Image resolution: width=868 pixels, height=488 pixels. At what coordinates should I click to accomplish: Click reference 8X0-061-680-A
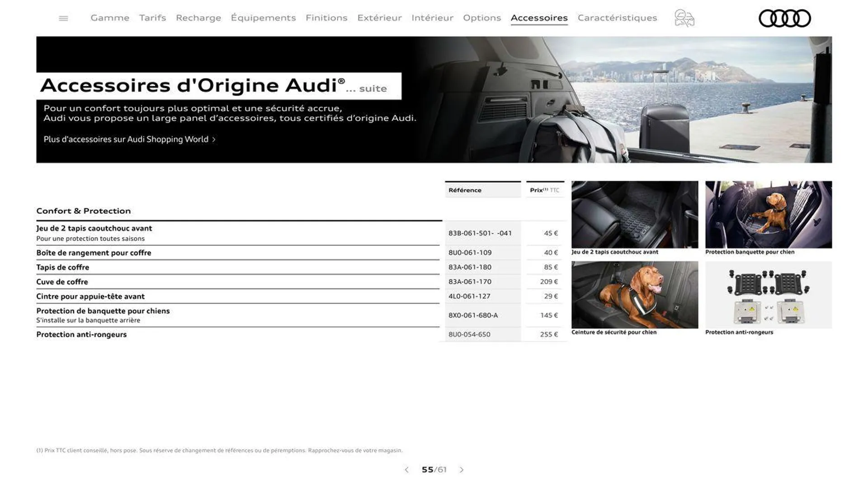pos(473,315)
